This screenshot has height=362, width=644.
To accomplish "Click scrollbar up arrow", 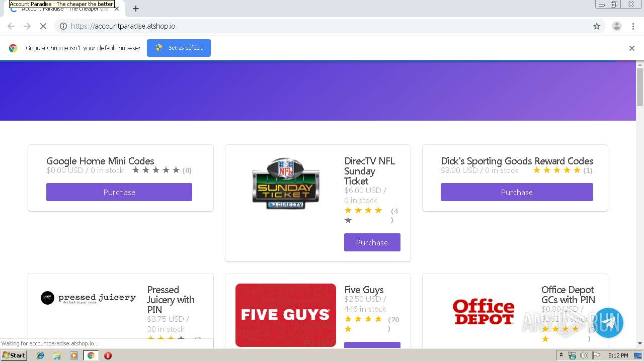I will tap(640, 64).
